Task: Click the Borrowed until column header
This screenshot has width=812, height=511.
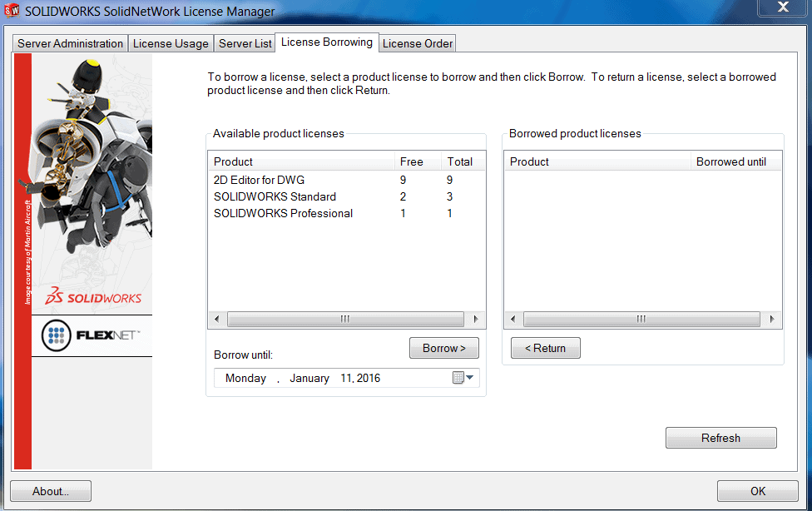Action: click(735, 161)
